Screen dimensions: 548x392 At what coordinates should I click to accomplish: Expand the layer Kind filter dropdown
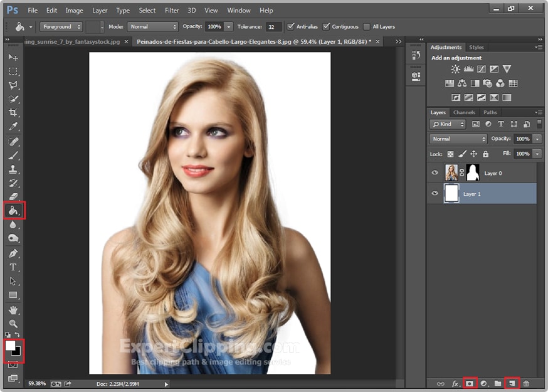tap(448, 124)
